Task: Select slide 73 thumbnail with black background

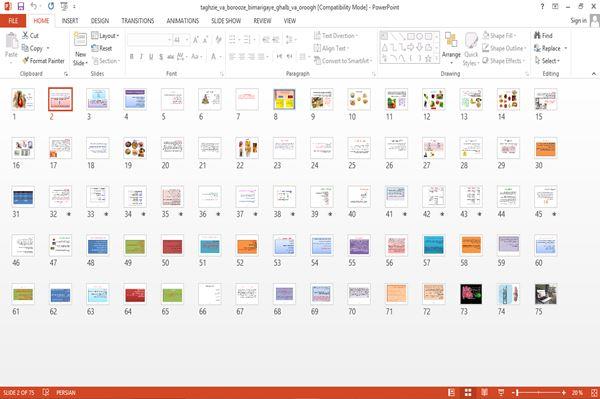Action: [x=471, y=294]
